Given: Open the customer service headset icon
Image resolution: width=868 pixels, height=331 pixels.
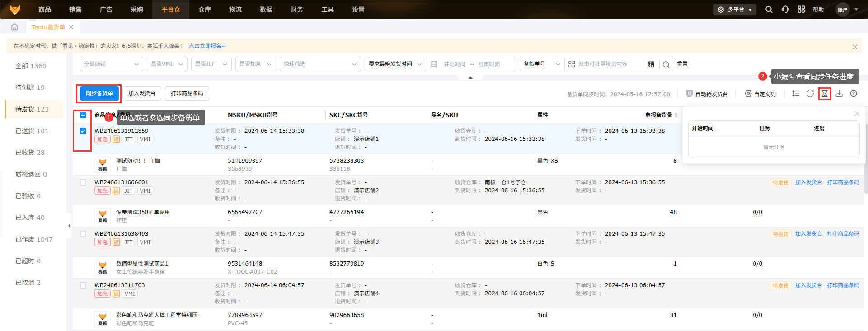Looking at the screenshot, I should (x=785, y=9).
